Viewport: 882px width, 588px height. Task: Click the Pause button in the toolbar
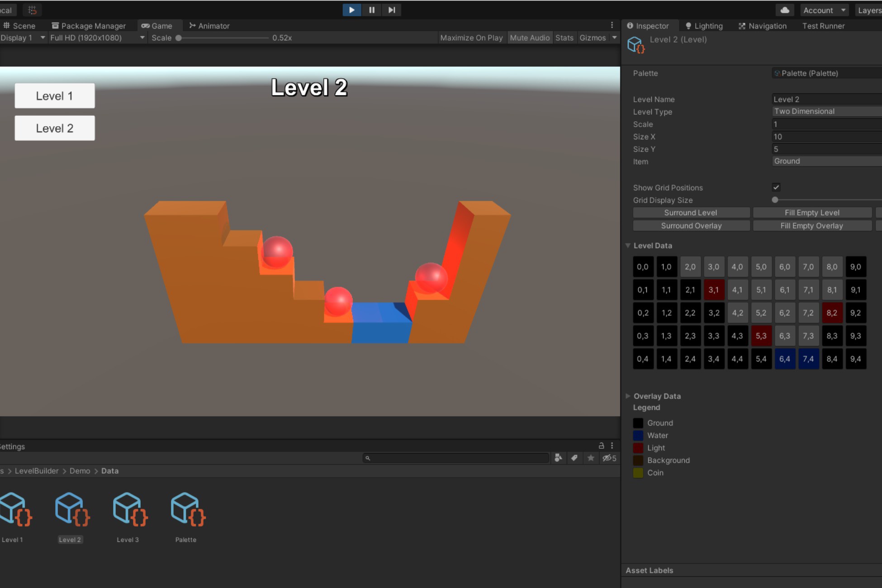[371, 10]
